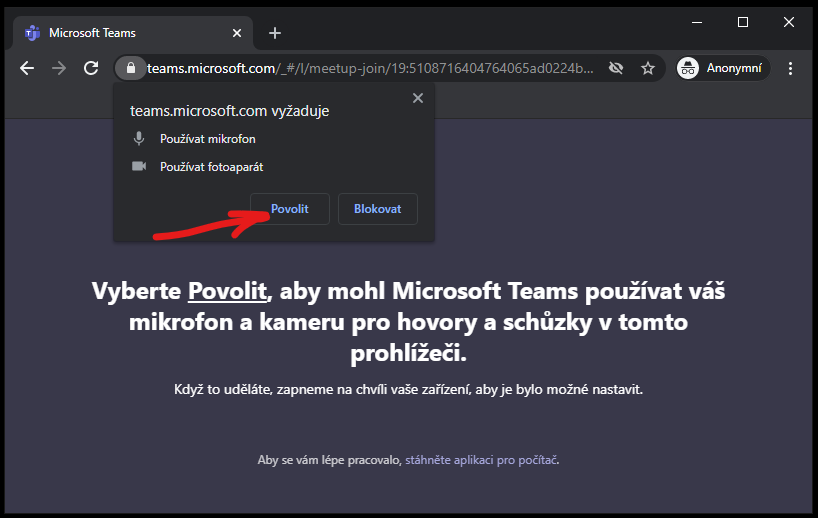The height and width of the screenshot is (518, 818).
Task: Click the teams.microsoft.com address bar
Action: [x=369, y=68]
